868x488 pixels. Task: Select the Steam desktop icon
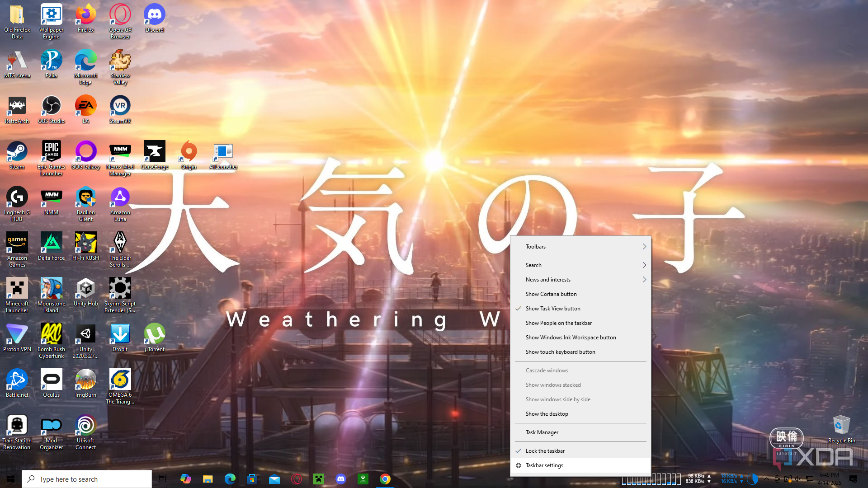(17, 155)
